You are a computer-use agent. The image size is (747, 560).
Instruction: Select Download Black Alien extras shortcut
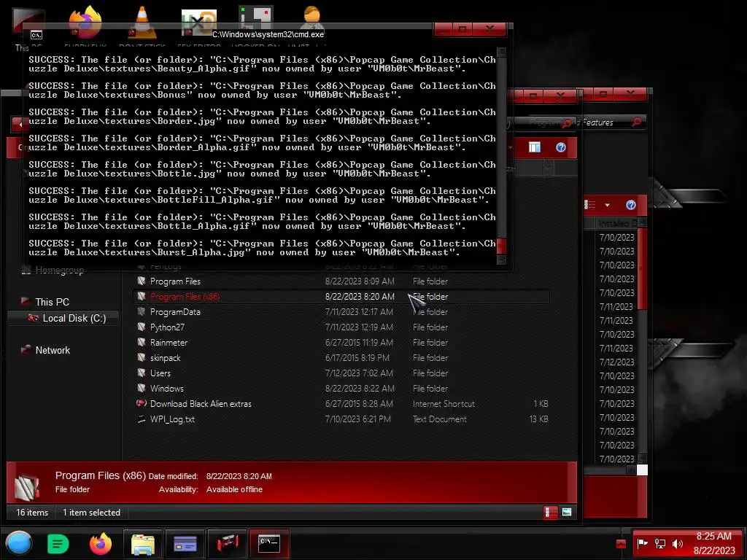tap(341, 404)
